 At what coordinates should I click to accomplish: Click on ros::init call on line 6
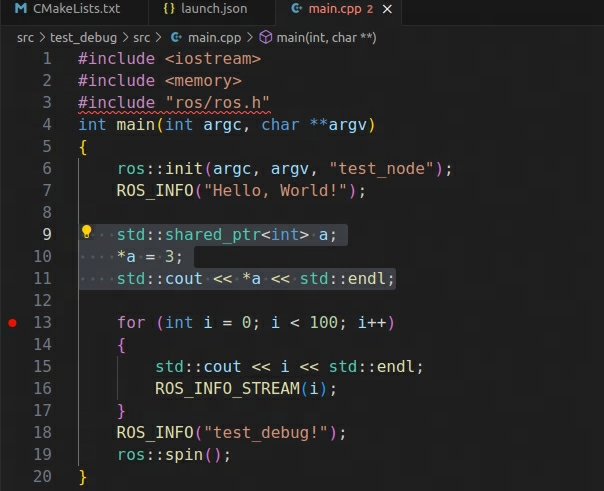pos(159,169)
